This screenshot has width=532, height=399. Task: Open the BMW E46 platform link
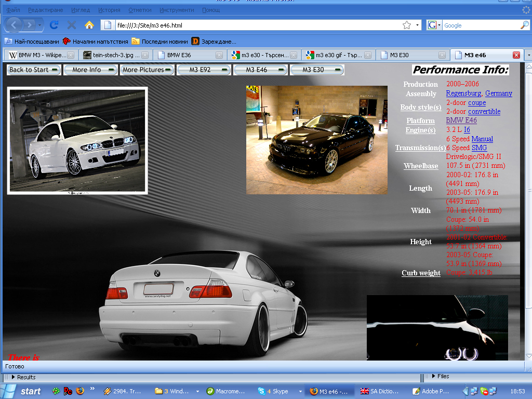pos(461,120)
